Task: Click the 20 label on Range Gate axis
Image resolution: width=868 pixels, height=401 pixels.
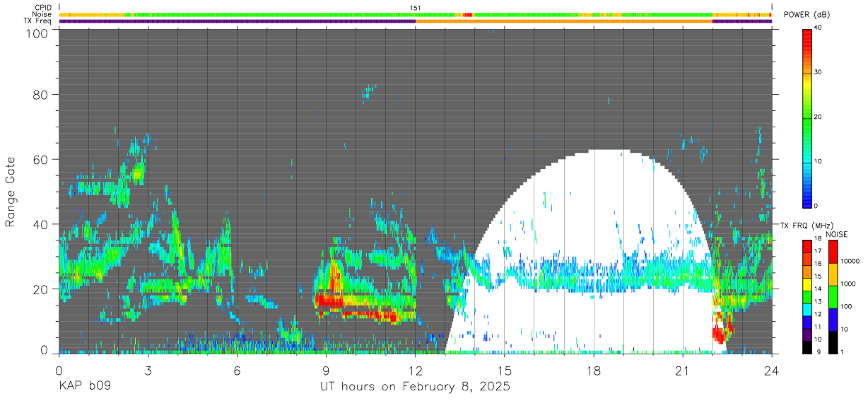Action: (x=42, y=289)
